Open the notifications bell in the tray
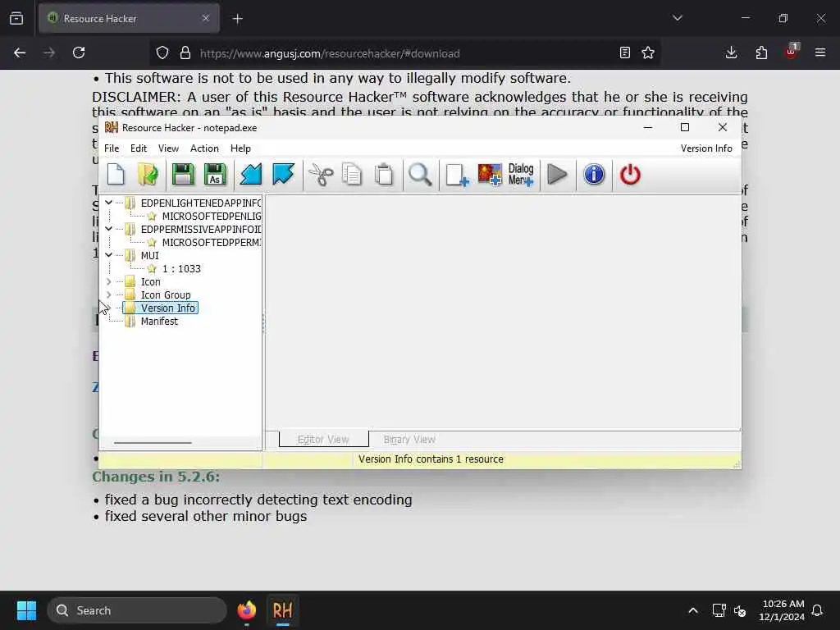 (x=817, y=610)
